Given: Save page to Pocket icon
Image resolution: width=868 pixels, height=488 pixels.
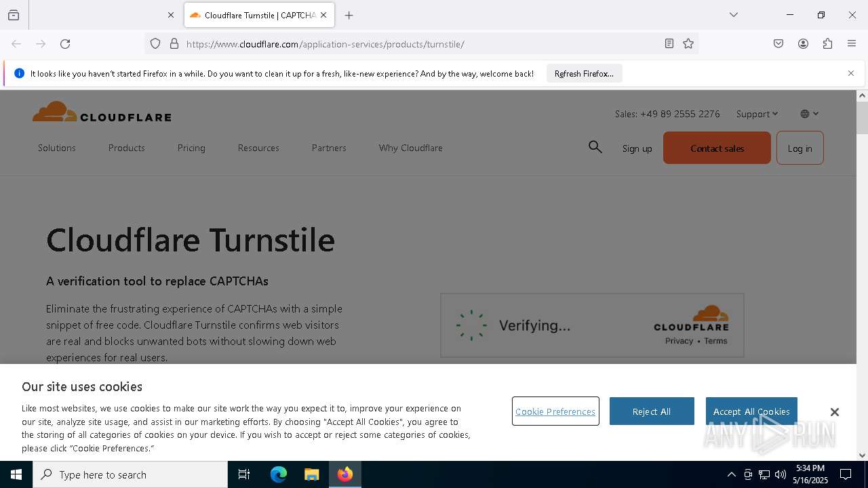Looking at the screenshot, I should [778, 44].
